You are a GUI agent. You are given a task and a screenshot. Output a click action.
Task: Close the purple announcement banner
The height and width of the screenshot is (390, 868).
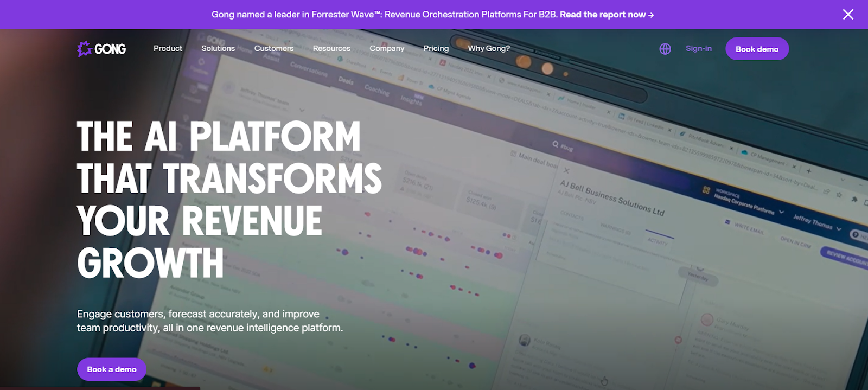848,15
